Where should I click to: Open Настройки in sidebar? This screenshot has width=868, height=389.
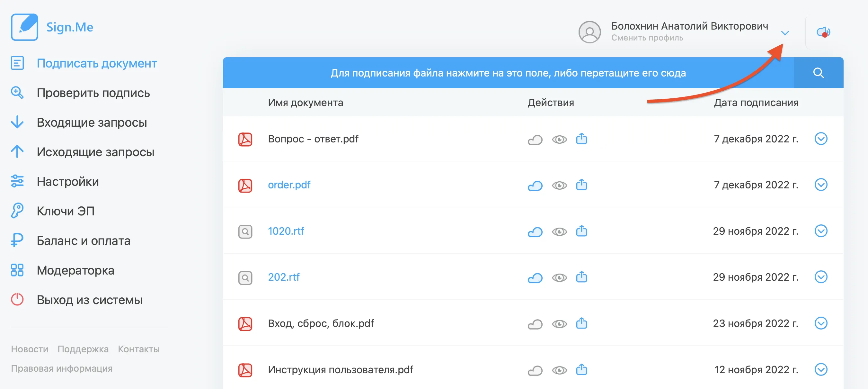click(68, 181)
